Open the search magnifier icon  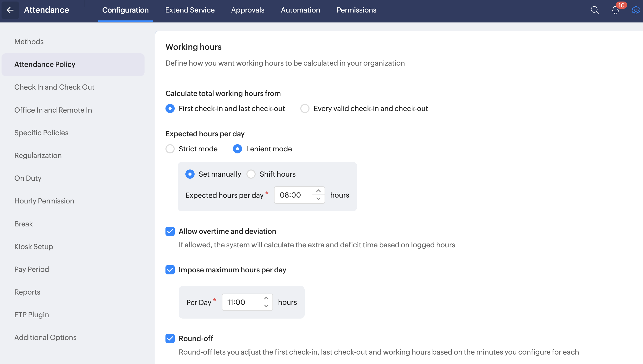click(595, 10)
